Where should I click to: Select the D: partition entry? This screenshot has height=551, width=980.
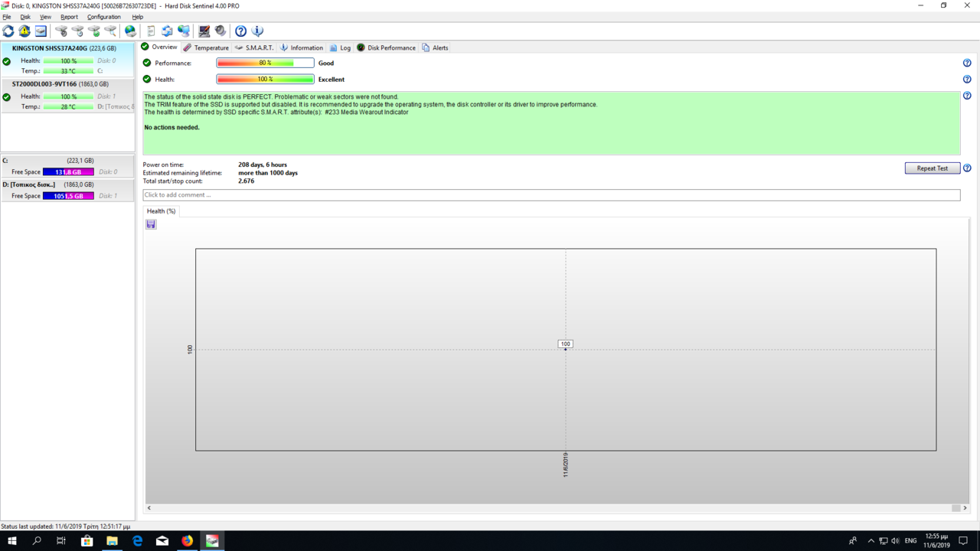pyautogui.click(x=67, y=190)
